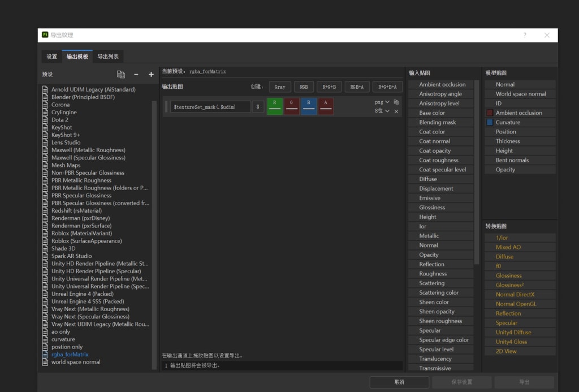Select the green R channel slot
This screenshot has height=392, width=579.
274,106
